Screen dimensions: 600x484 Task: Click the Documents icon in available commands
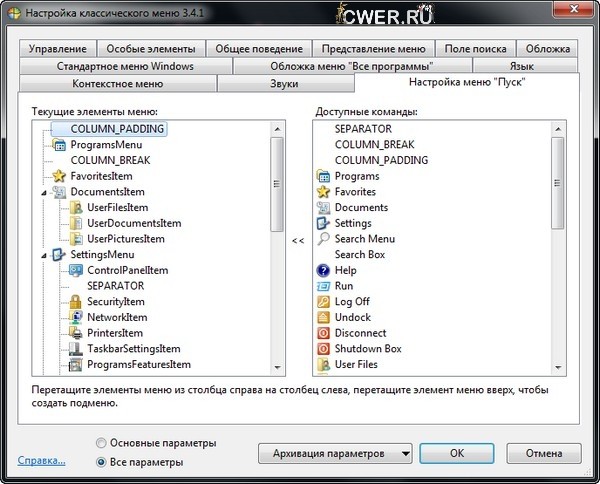(x=323, y=207)
